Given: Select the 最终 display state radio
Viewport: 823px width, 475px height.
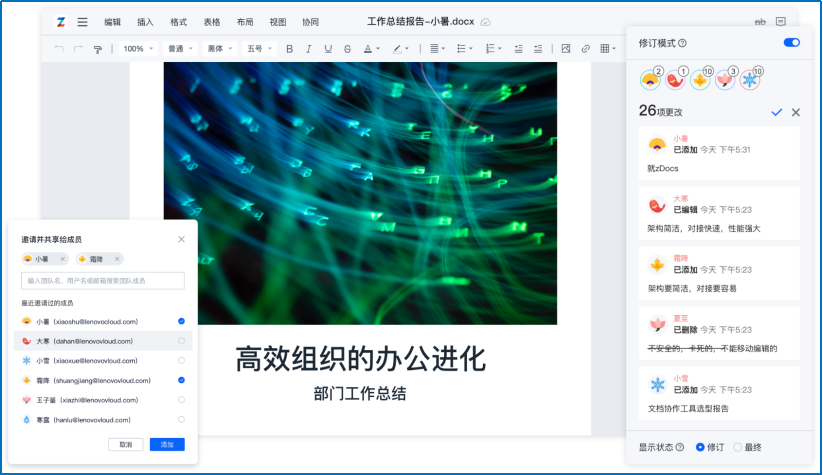Looking at the screenshot, I should (737, 447).
